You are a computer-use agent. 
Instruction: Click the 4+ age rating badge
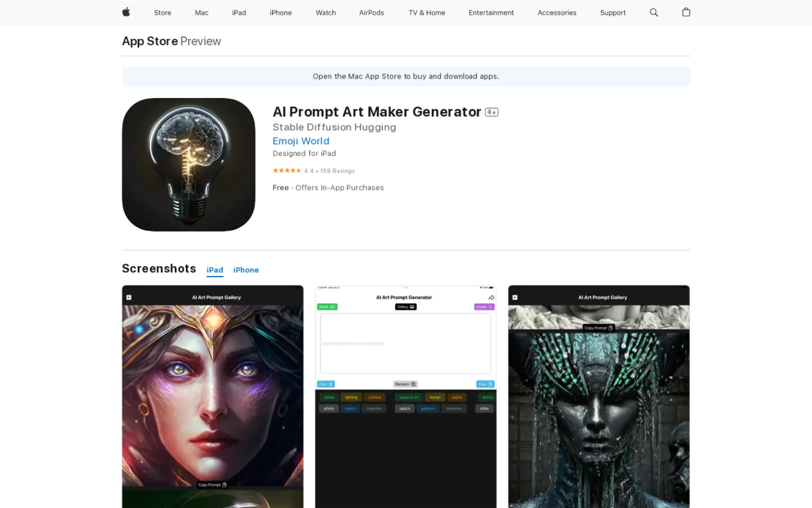pyautogui.click(x=491, y=112)
